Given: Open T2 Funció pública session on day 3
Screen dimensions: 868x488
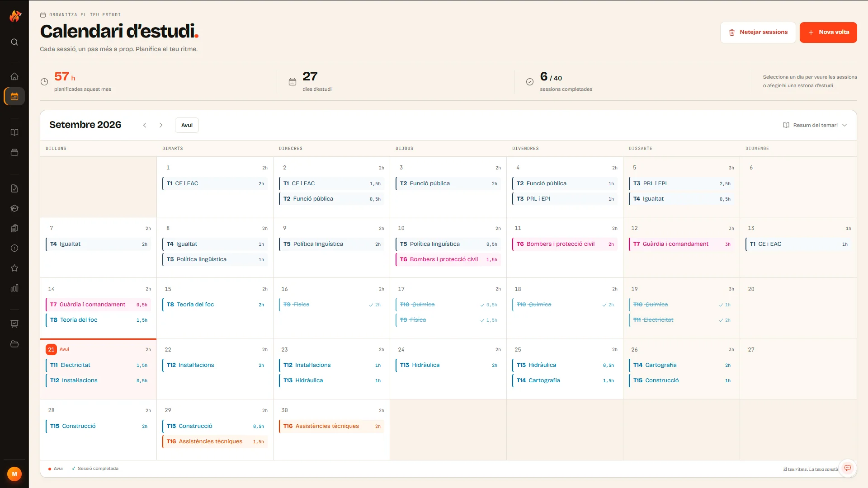Looking at the screenshot, I should click(x=448, y=183).
